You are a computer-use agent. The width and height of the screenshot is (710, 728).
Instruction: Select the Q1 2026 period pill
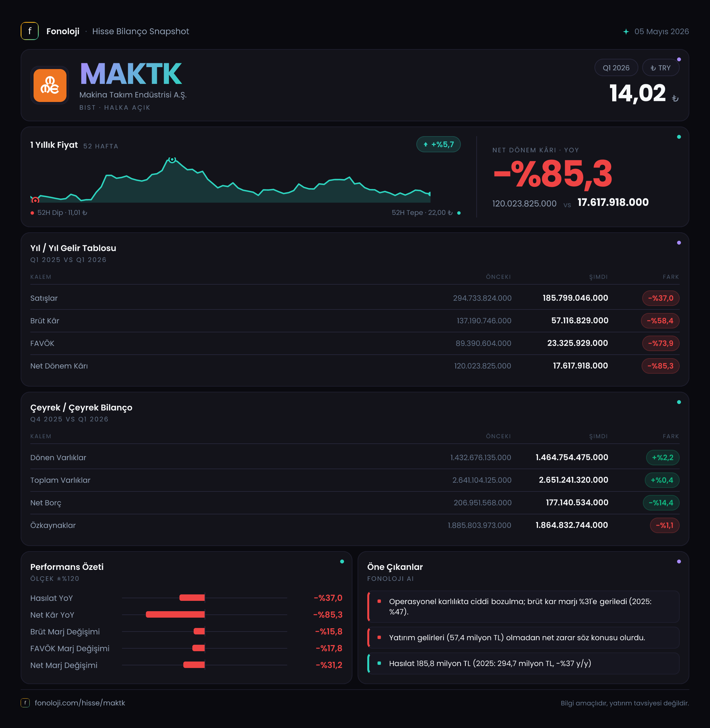[x=616, y=68]
